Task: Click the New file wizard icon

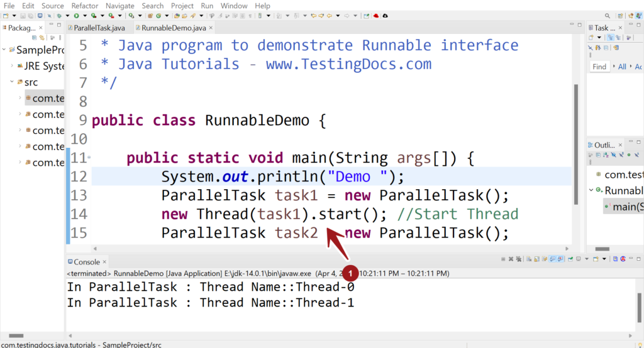Action: tap(6, 15)
